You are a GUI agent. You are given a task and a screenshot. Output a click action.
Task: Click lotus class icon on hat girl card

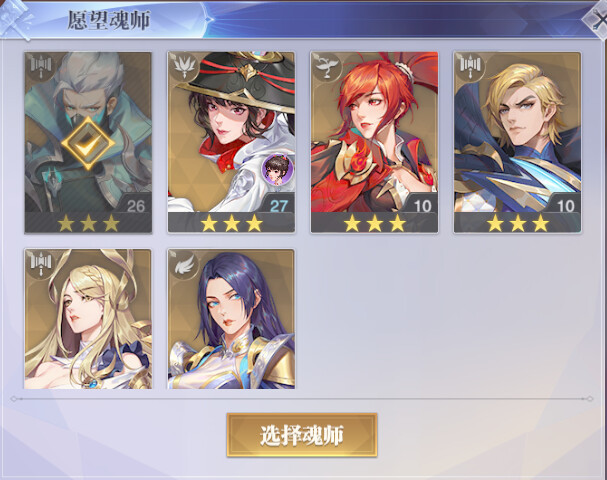coord(184,66)
